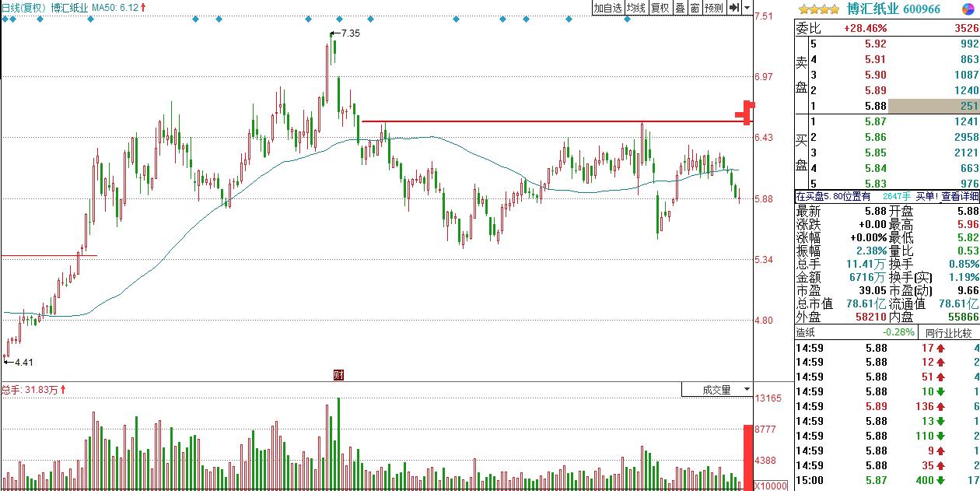Click the red 财 marker on the timeline

[338, 375]
